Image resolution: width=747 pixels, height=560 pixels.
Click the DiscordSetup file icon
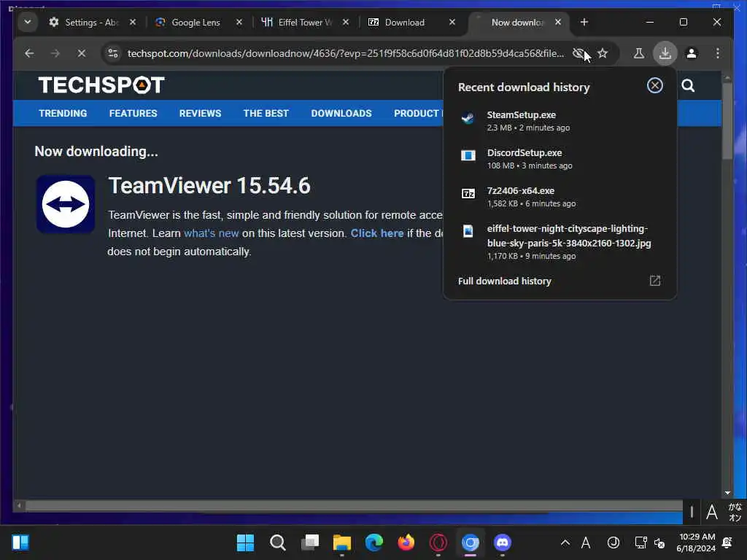(x=468, y=155)
